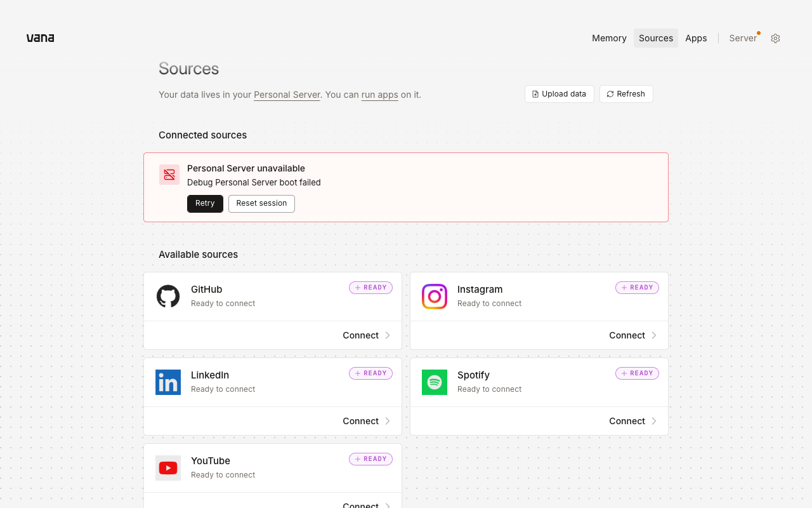Switch to the Memory tab

[x=609, y=38]
